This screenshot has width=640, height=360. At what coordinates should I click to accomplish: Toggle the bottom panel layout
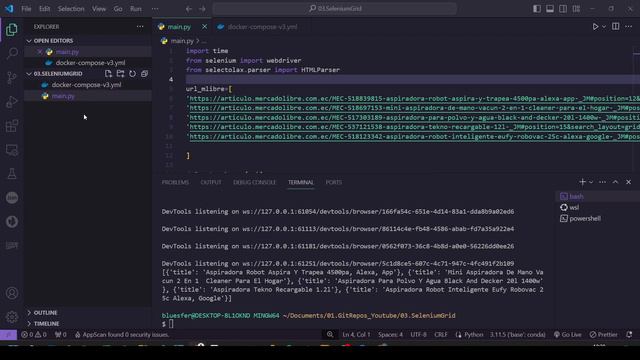coord(550,9)
